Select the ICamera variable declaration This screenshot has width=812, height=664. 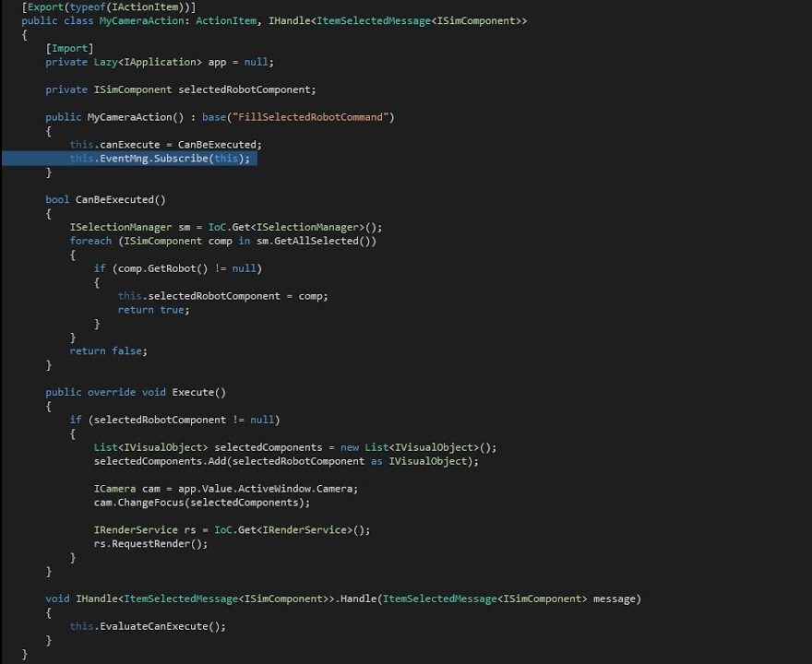click(x=226, y=488)
